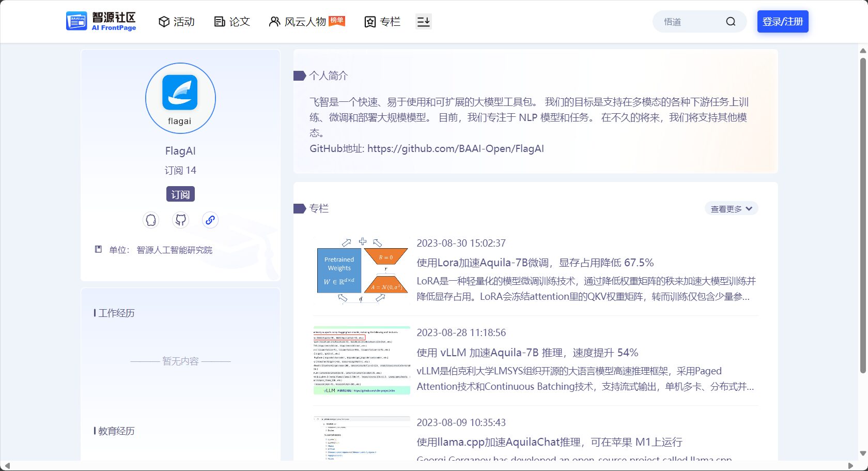Click the scrollbar down arrow
The height and width of the screenshot is (471, 868).
pyautogui.click(x=863, y=453)
